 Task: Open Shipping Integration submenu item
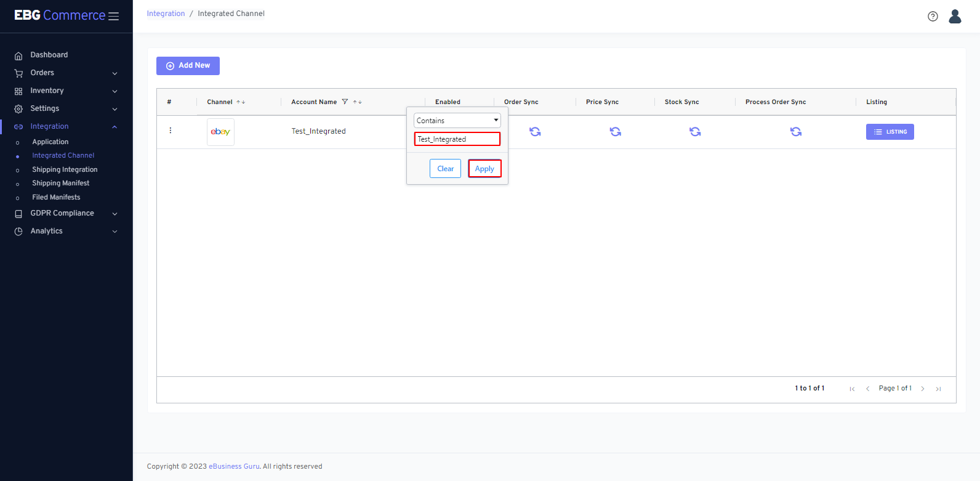[x=65, y=169]
